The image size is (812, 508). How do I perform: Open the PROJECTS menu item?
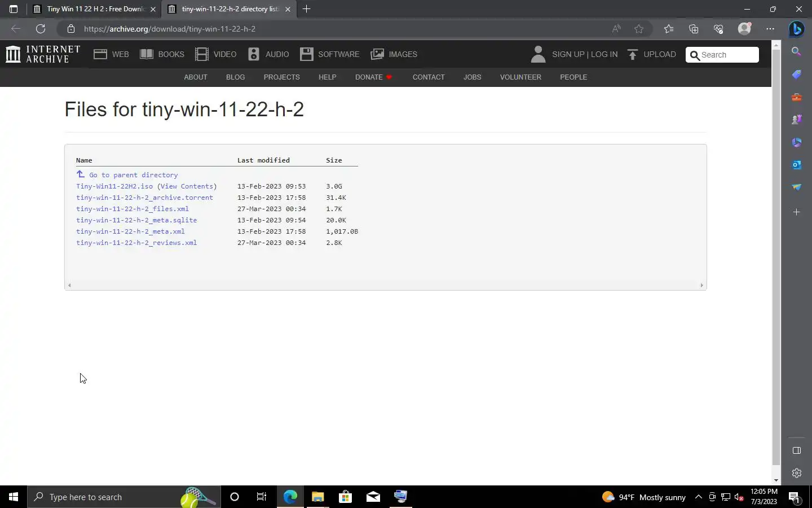click(282, 77)
